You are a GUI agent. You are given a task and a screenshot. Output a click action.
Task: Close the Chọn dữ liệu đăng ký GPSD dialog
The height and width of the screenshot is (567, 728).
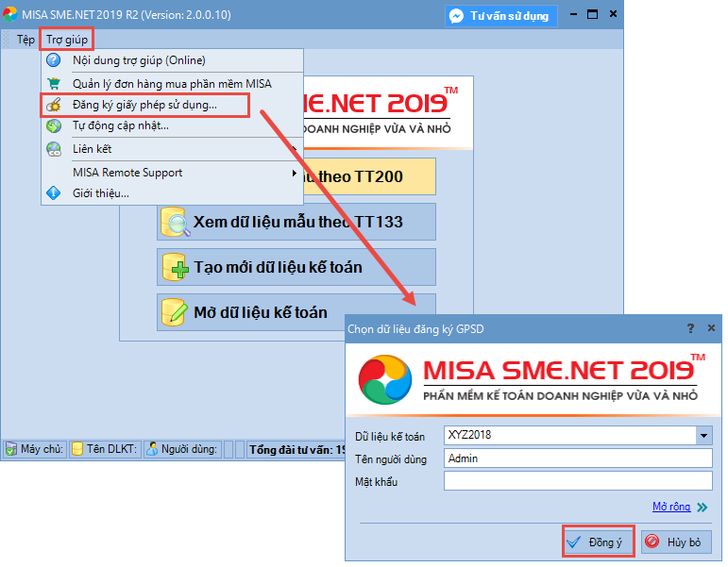[711, 328]
